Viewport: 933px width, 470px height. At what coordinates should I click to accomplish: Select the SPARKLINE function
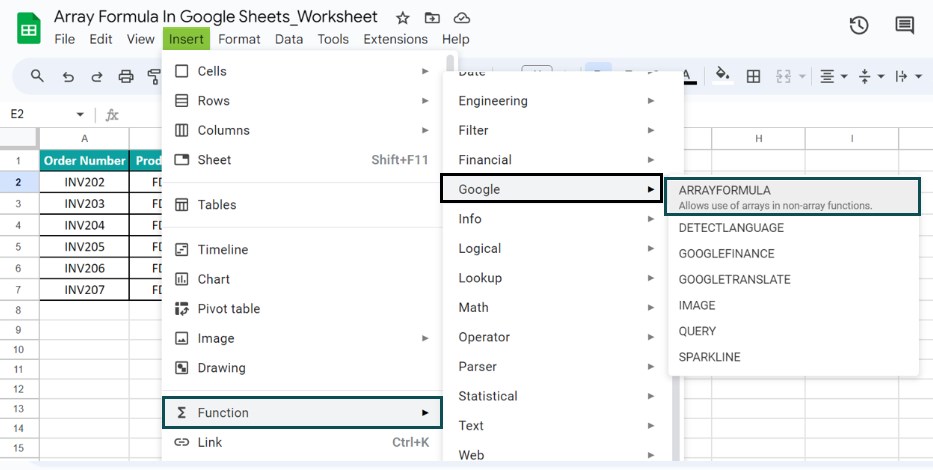point(794,357)
